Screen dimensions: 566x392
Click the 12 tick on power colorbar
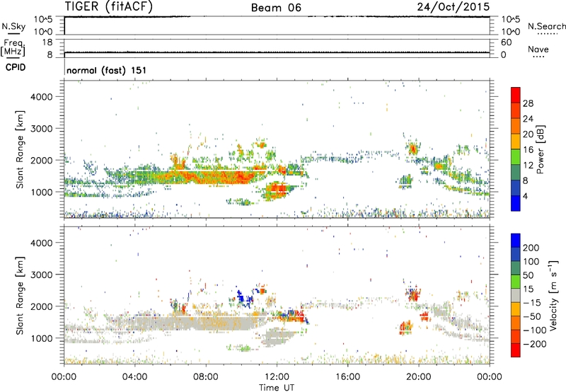pos(528,165)
